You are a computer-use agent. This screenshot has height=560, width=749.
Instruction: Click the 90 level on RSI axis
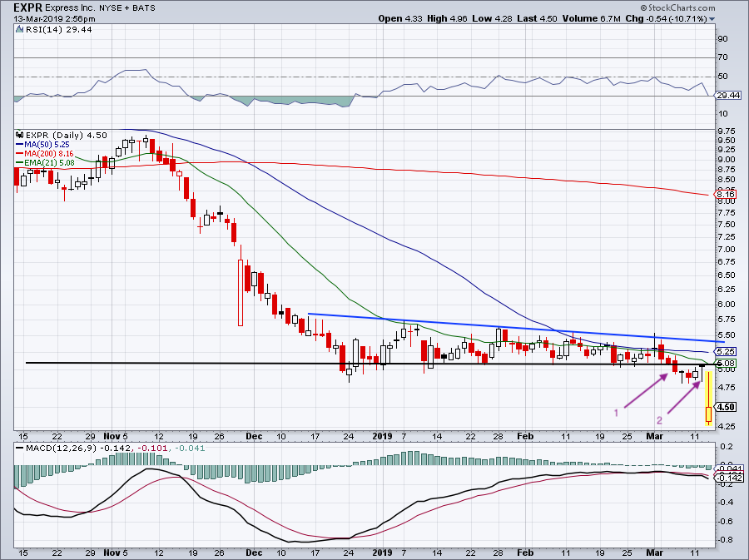pyautogui.click(x=722, y=38)
